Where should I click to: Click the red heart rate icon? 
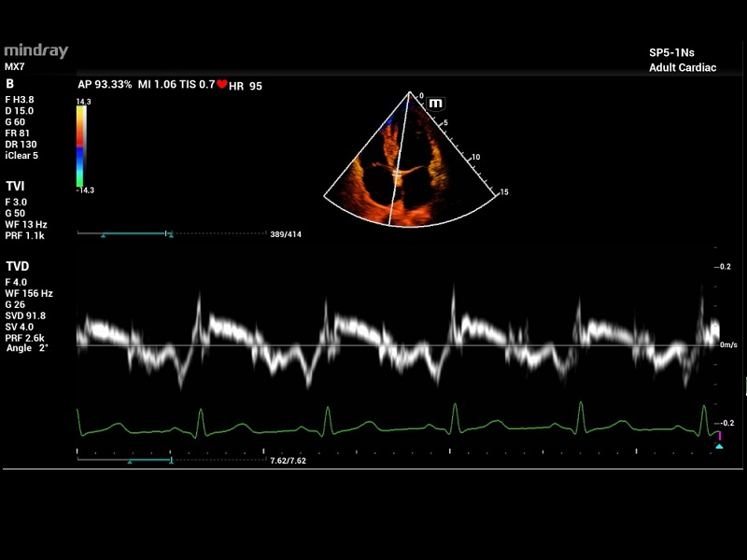pyautogui.click(x=222, y=85)
